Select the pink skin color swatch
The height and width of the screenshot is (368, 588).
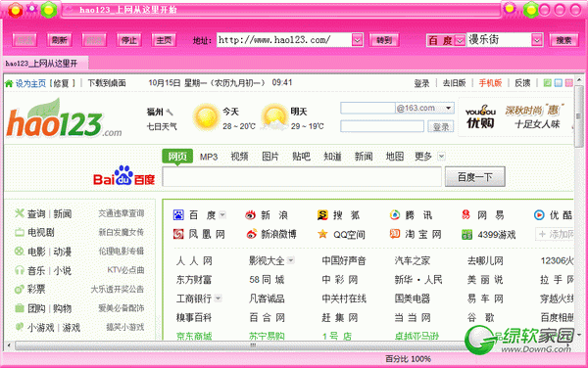pos(568,83)
